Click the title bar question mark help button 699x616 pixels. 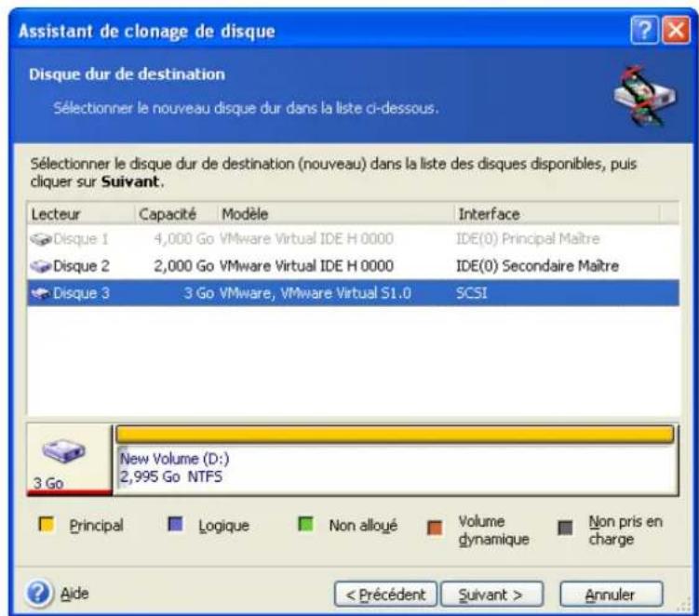pyautogui.click(x=644, y=31)
